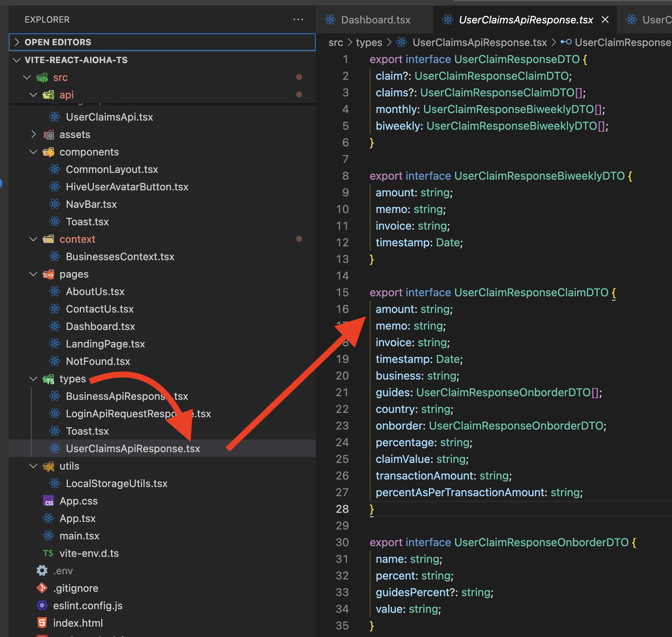Click the git icon beside .gitignore

42,588
